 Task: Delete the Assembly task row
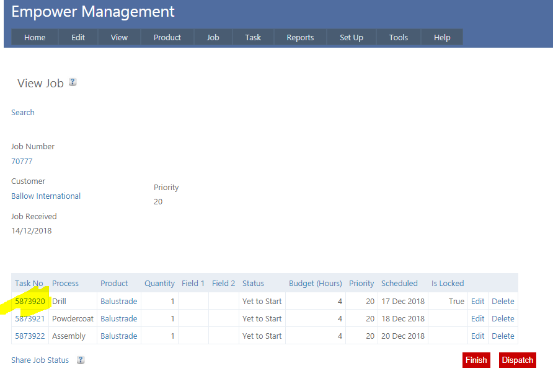point(503,336)
